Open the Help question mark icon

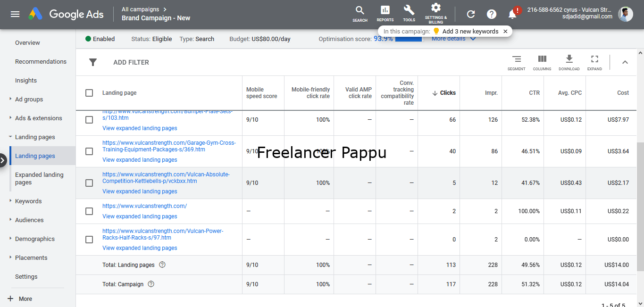492,14
